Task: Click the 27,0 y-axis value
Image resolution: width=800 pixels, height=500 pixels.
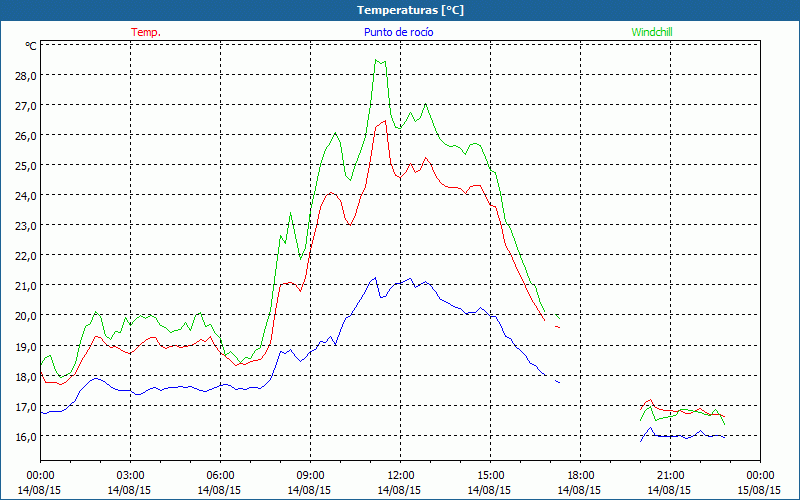Action: (x=27, y=106)
